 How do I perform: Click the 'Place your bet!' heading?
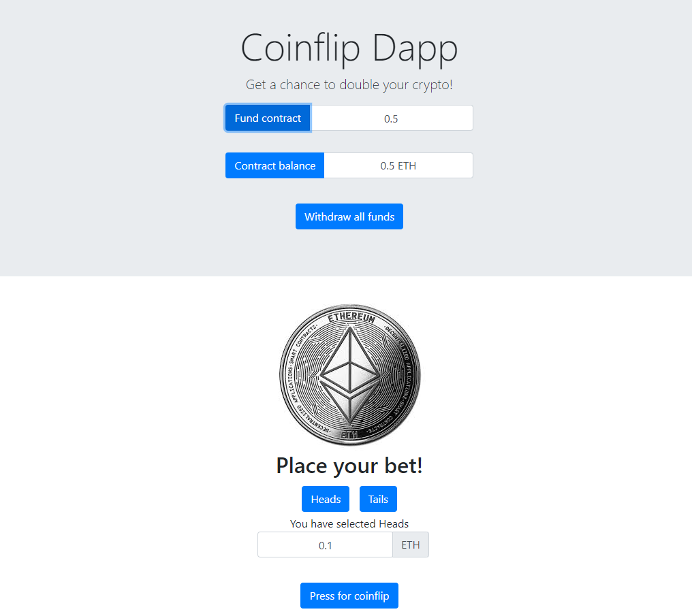pyautogui.click(x=349, y=466)
